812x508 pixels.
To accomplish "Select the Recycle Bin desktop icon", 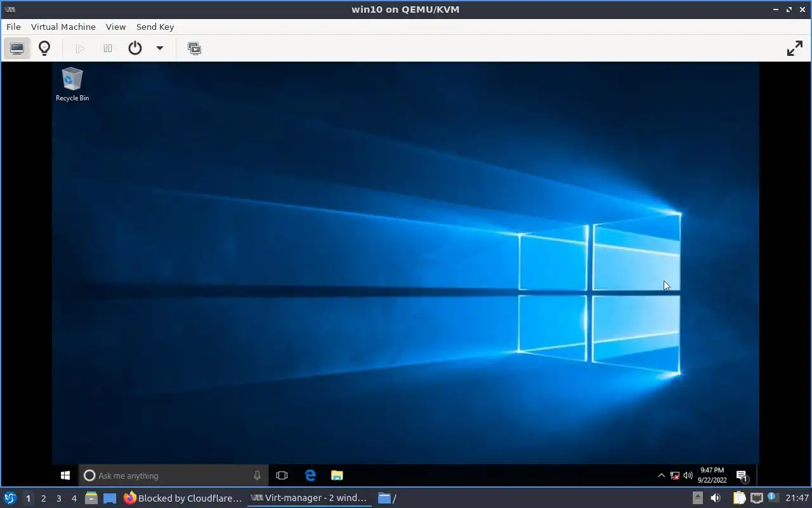I will point(72,84).
